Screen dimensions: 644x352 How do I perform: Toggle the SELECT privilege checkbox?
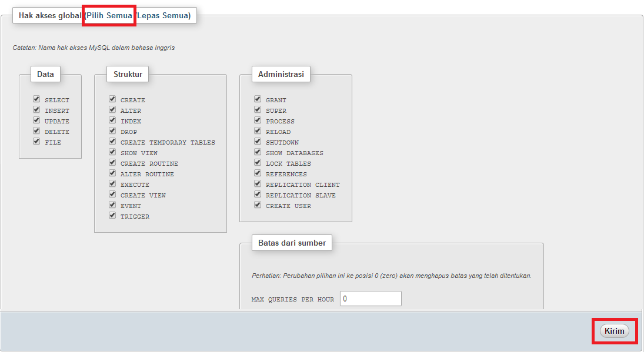36,99
